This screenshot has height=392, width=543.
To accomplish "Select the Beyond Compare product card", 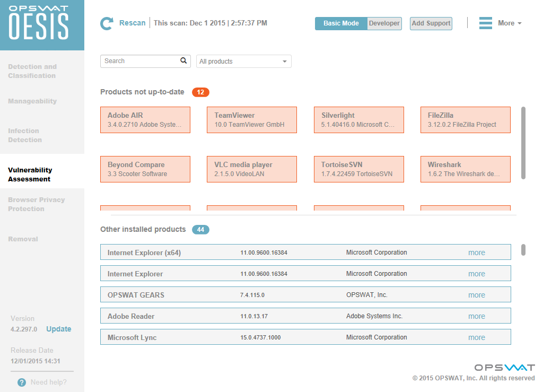I will click(x=145, y=169).
